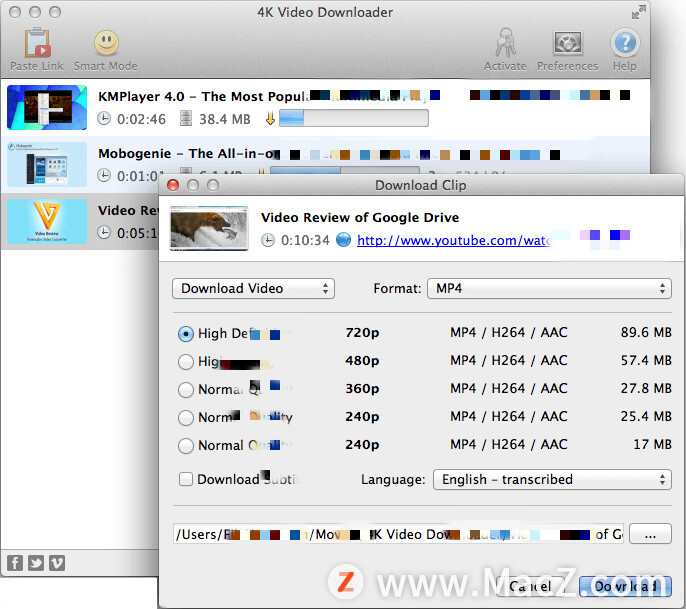The image size is (686, 609).
Task: Click the '89.6 MB' size value
Action: click(x=646, y=332)
